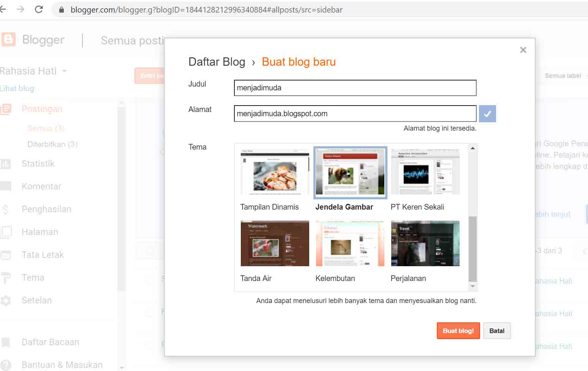Click the Judul title input field
Image resolution: width=588 pixels, height=371 pixels.
355,88
